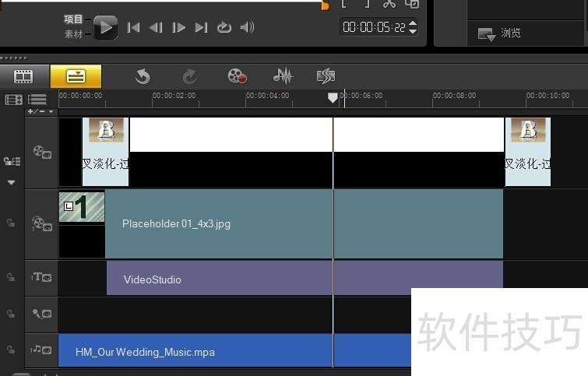This screenshot has height=376, width=588.
Task: Switch to Storyboard view
Action: (23, 76)
